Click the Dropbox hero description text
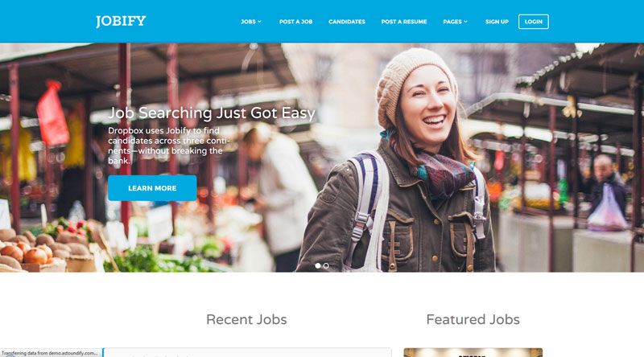This screenshot has height=357, width=644. pyautogui.click(x=168, y=146)
